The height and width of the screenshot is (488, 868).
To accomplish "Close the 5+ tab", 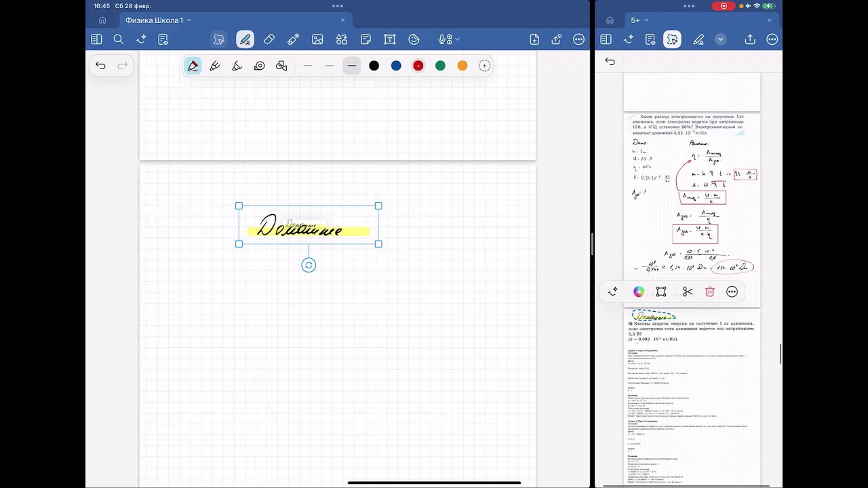I will point(769,20).
